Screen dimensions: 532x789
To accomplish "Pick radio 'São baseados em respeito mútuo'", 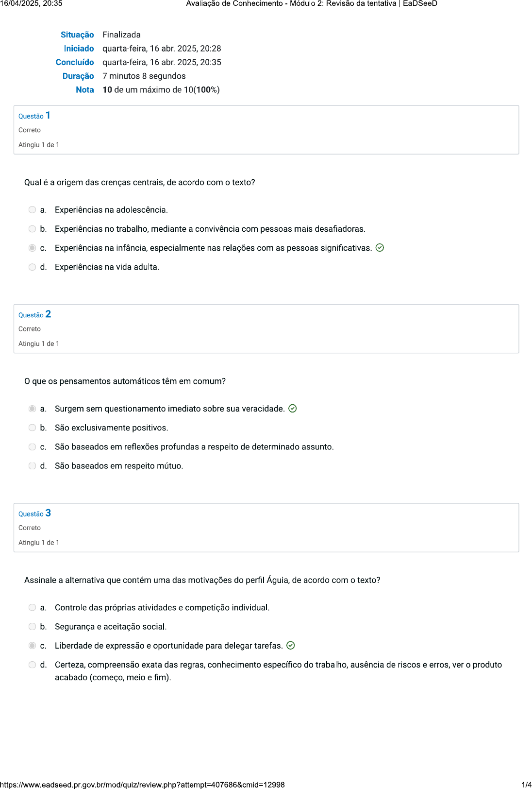I will [32, 466].
